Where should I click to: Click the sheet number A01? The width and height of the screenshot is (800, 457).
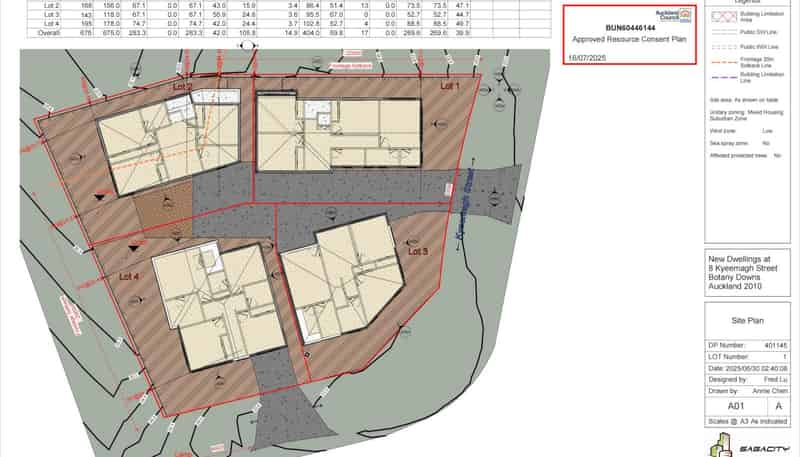point(736,406)
